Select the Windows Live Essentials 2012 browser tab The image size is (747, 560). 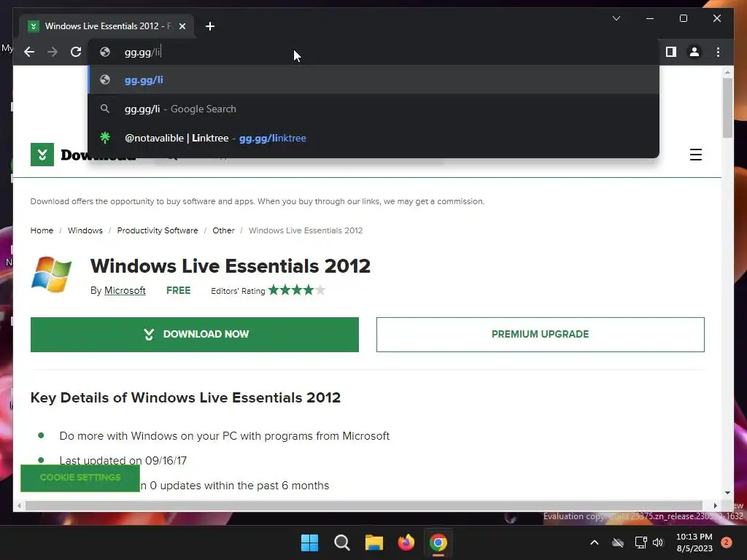tap(107, 26)
